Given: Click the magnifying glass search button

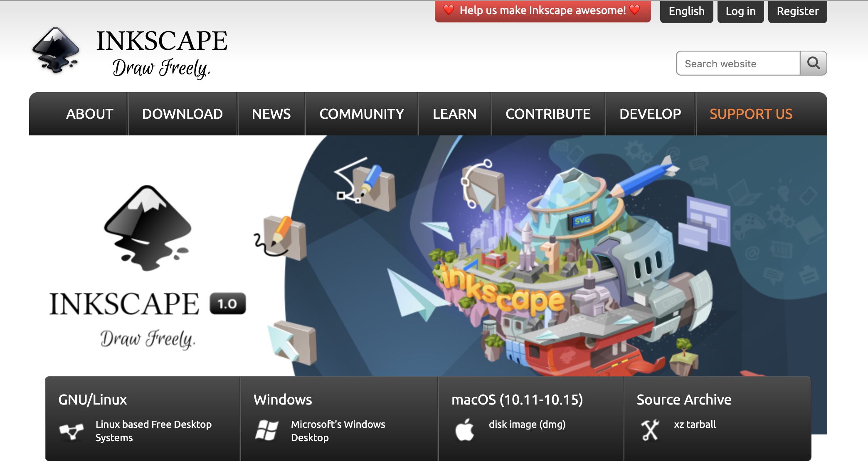Looking at the screenshot, I should pyautogui.click(x=813, y=63).
